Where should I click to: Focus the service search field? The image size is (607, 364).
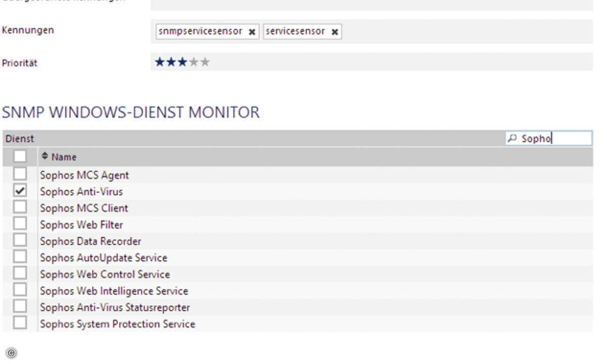[x=549, y=138]
